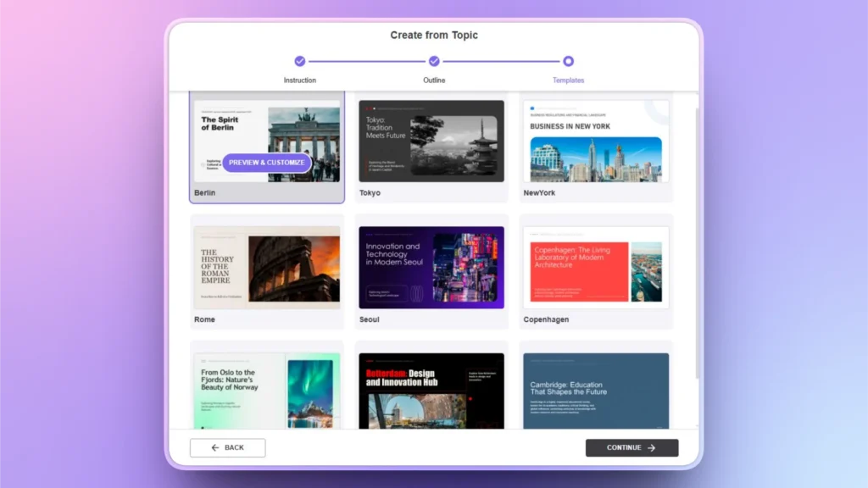Click the progress line between Instruction and Outline
The height and width of the screenshot is (488, 868).
367,61
